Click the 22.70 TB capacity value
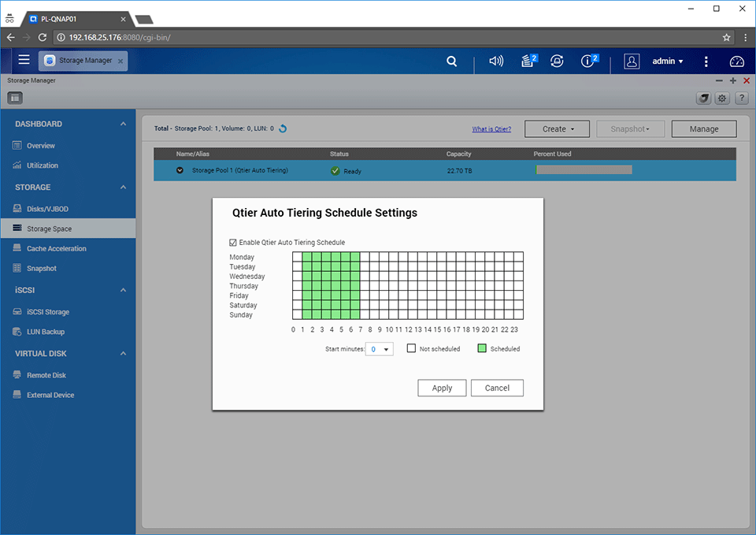This screenshot has width=756, height=535. pos(459,171)
